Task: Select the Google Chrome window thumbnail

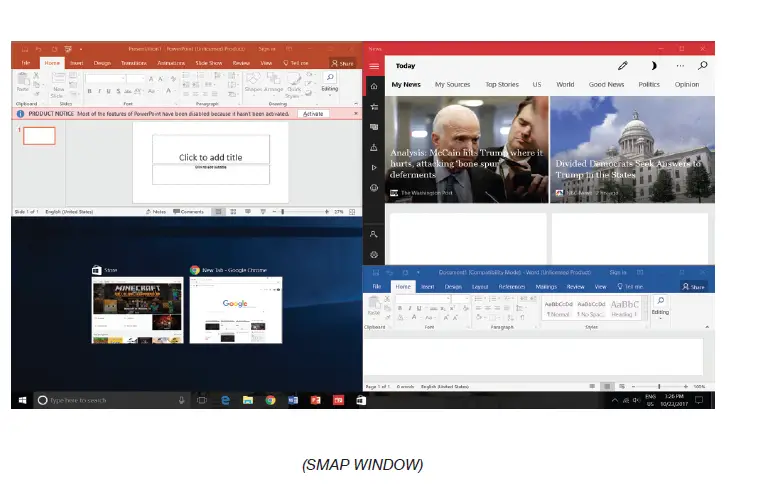Action: click(x=235, y=310)
